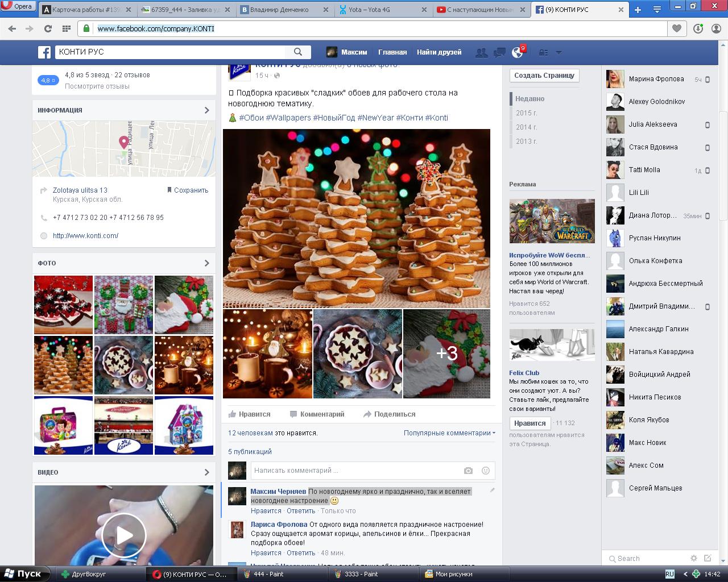Open the main gingerbread trees photo
This screenshot has height=582, width=728.
pos(357,218)
